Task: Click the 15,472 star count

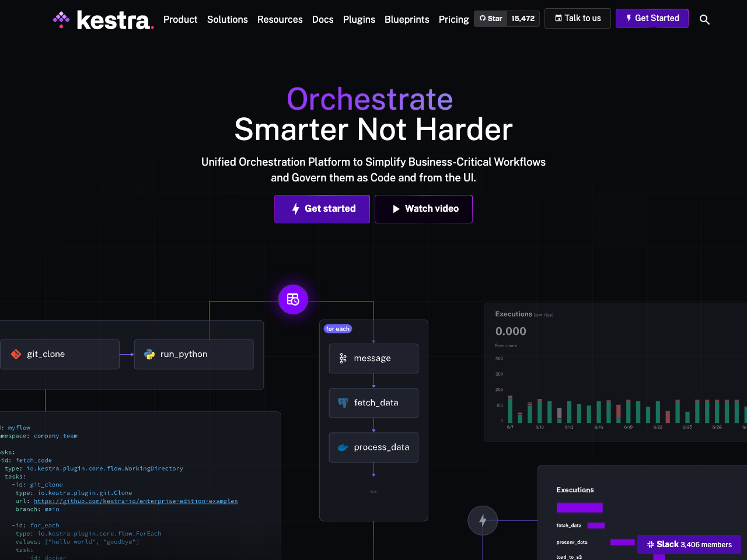Action: point(523,19)
